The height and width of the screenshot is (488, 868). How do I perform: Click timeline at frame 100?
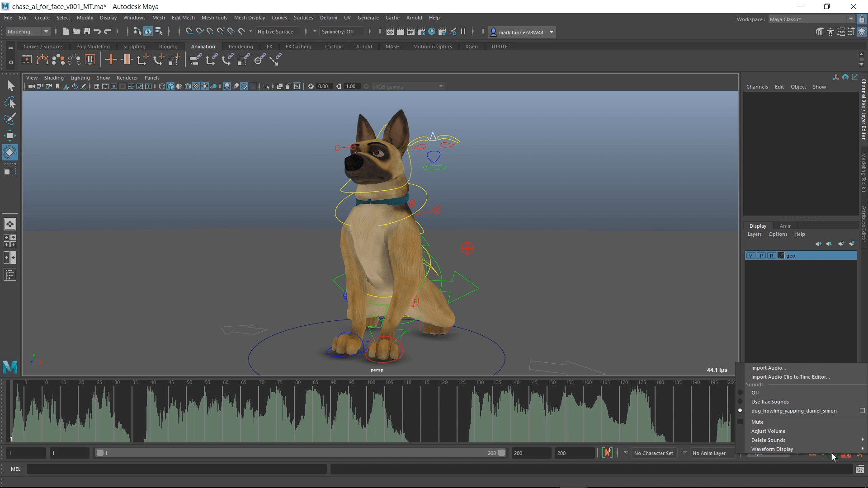coord(372,411)
